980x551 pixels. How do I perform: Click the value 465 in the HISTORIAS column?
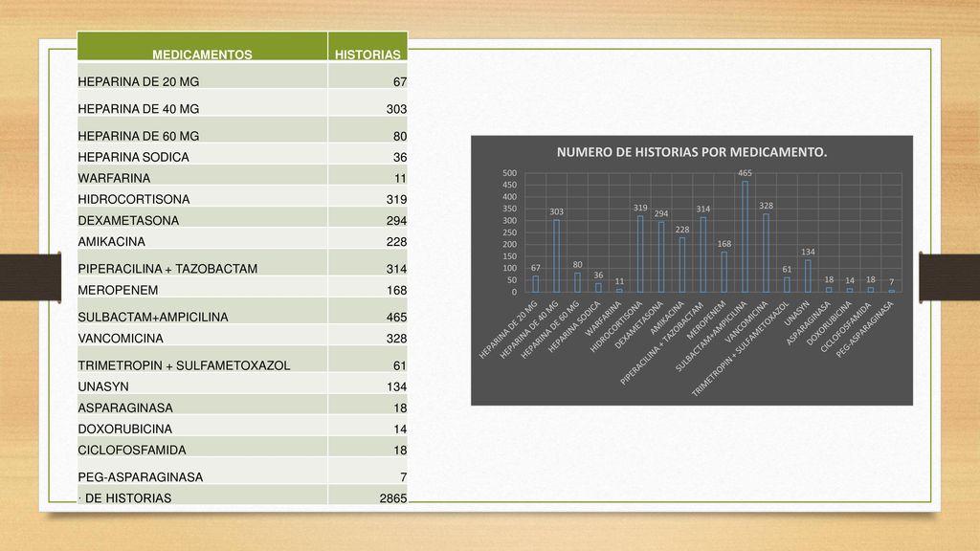pyautogui.click(x=397, y=318)
